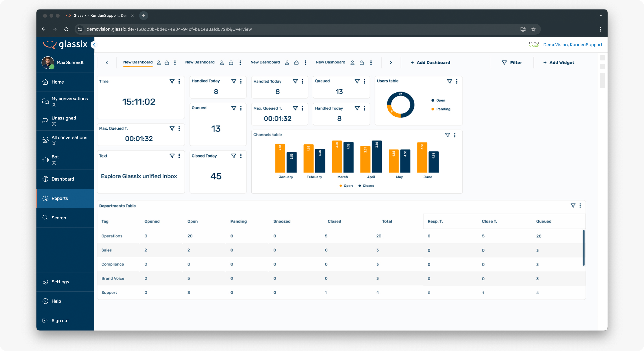Click the Brand Voice row tag
644x351 pixels.
[113, 278]
